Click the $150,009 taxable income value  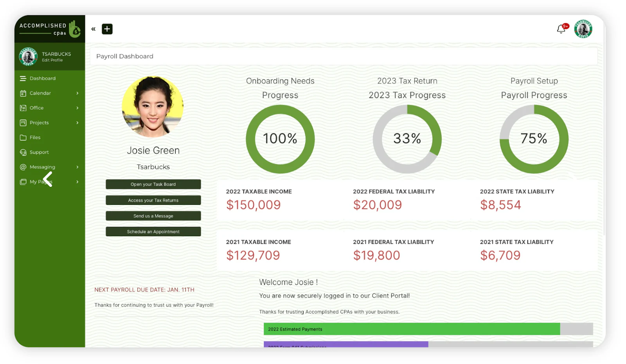click(254, 205)
